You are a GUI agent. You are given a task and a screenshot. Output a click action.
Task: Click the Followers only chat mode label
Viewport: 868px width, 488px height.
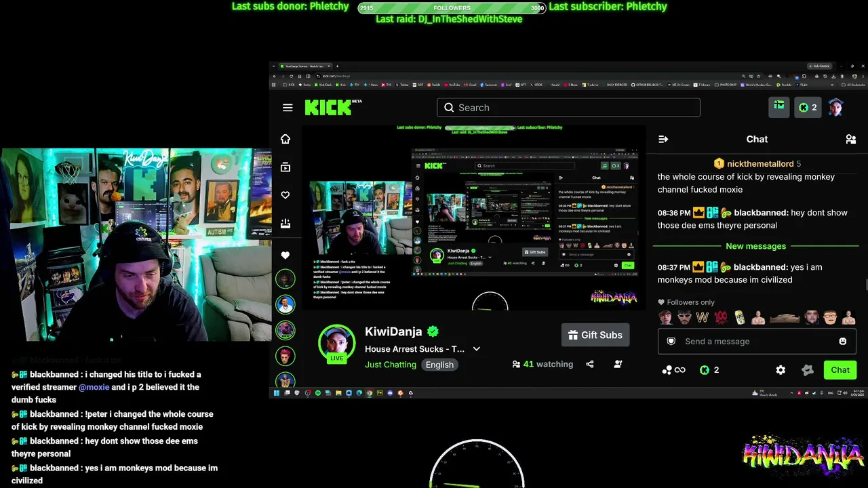tap(686, 302)
